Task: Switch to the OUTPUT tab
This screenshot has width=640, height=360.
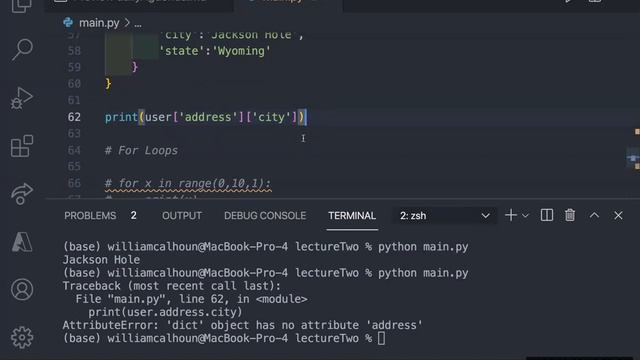Action: 182,216
